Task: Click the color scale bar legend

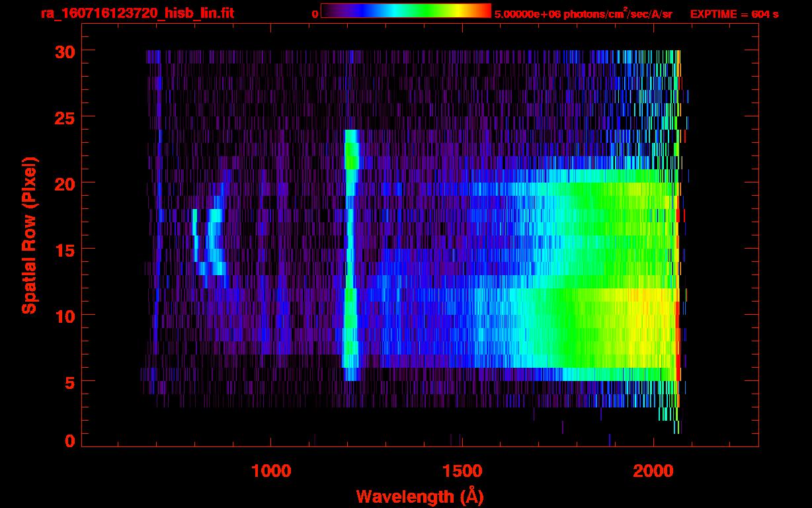Action: [406, 11]
